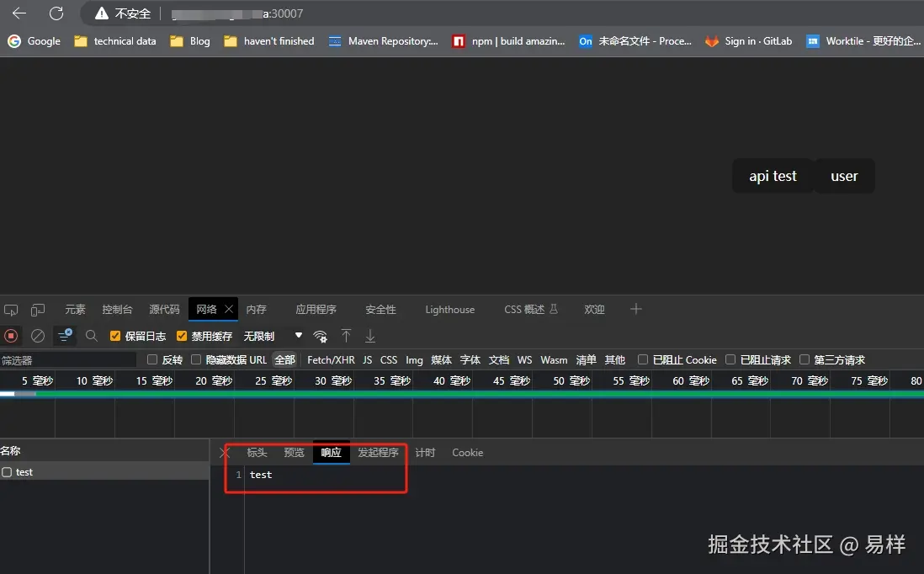Switch to the 欢迎 (Welcome) tab
The image size is (924, 574).
594,310
